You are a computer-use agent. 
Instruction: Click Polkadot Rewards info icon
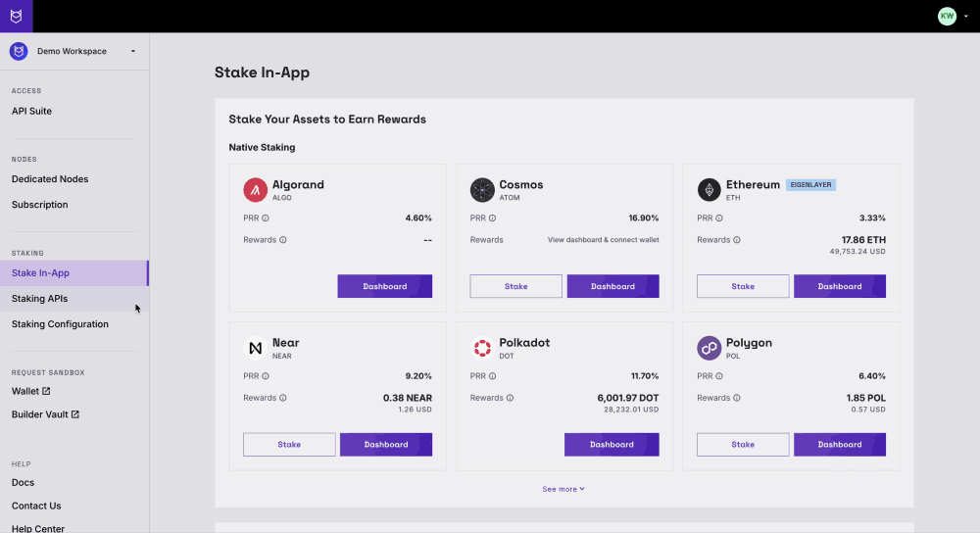[510, 398]
